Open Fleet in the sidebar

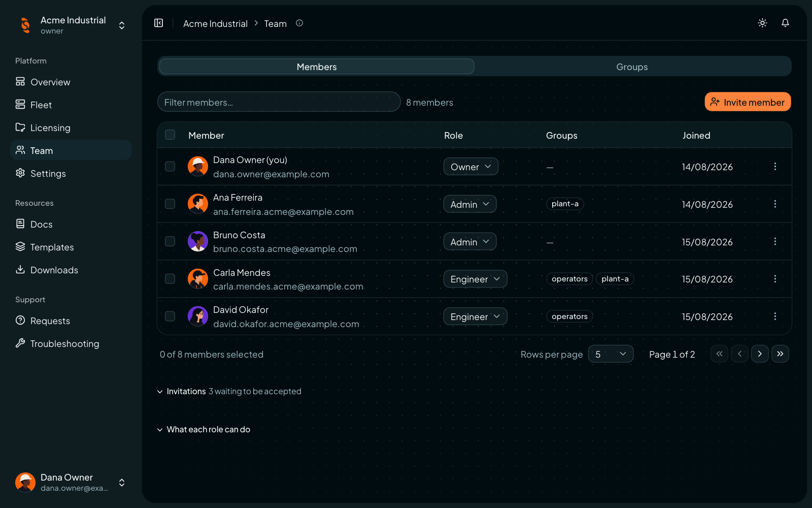coord(71,105)
